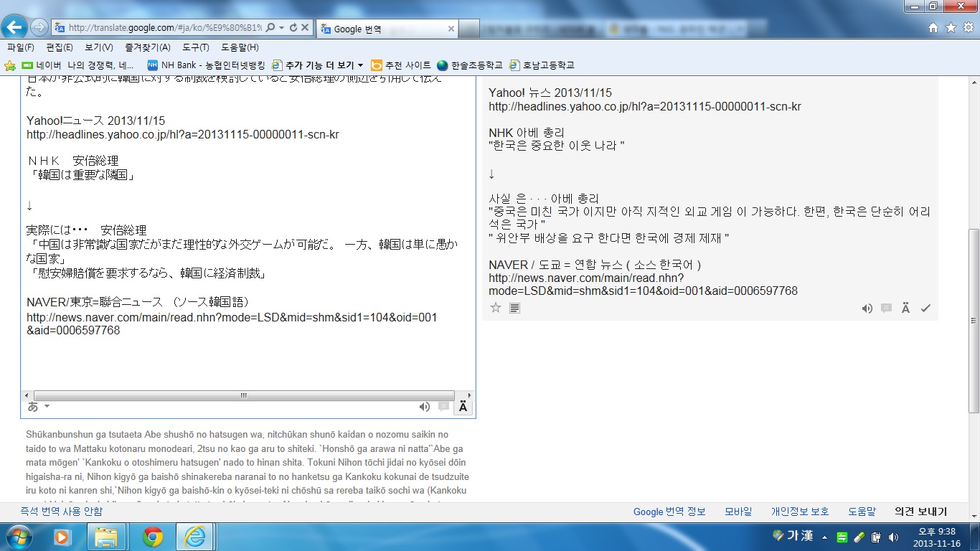Open Internet Explorer taskbar icon
Viewport: 980px width, 551px height.
click(x=194, y=537)
